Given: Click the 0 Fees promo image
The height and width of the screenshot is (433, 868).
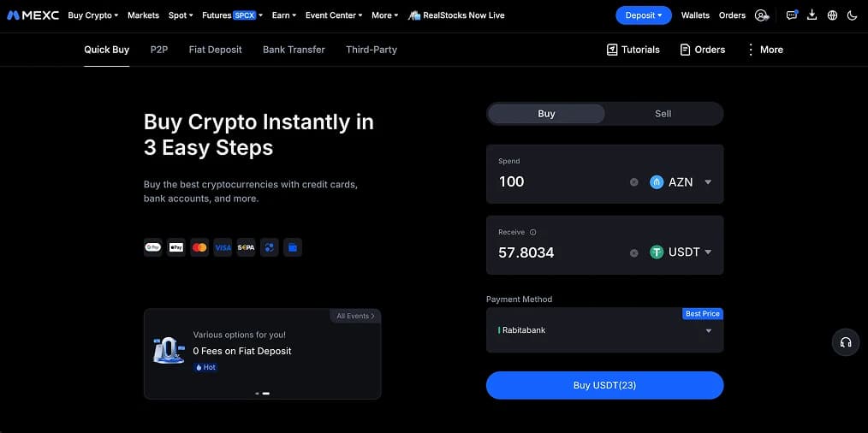Looking at the screenshot, I should pyautogui.click(x=169, y=351).
